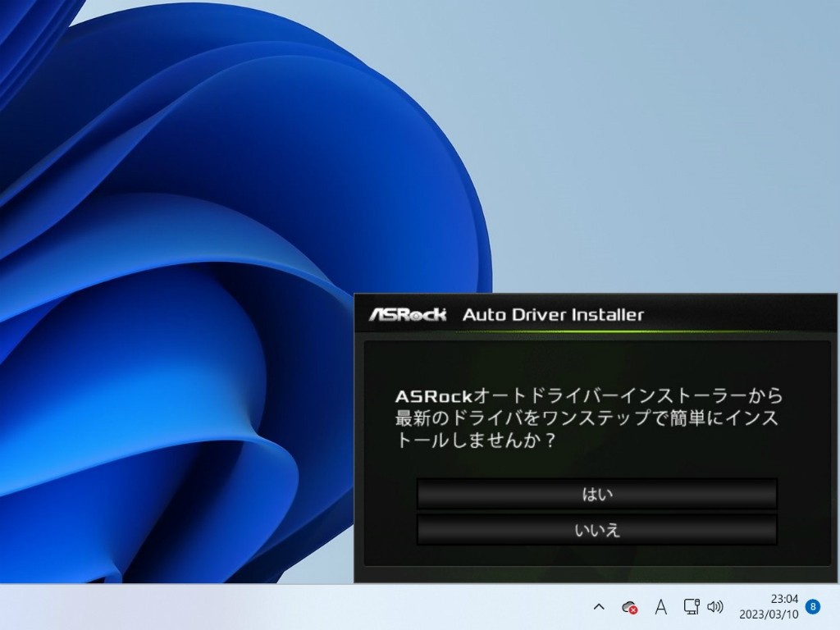Screen dimensions: 840x630
Task: Click the speaker volume tray icon
Action: (x=715, y=607)
